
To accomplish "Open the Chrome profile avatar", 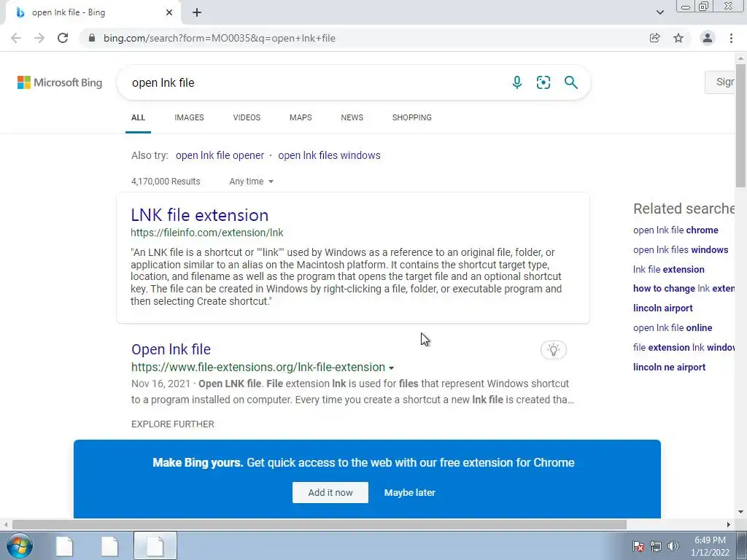I will (708, 38).
